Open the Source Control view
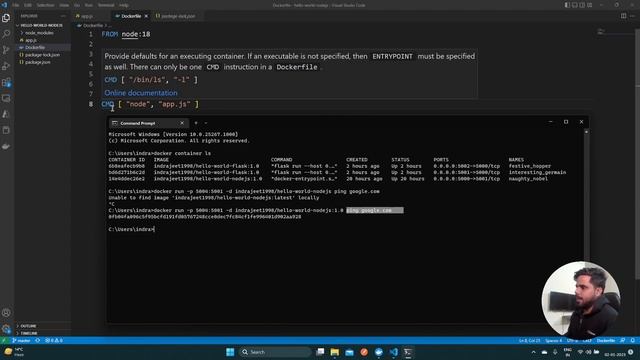Viewport: 640px width, 360px height. (x=6, y=50)
